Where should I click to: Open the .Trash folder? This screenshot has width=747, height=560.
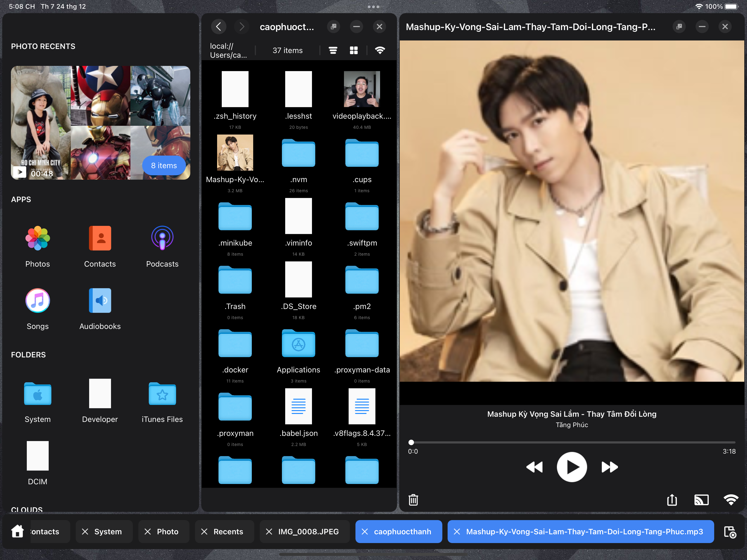click(235, 280)
